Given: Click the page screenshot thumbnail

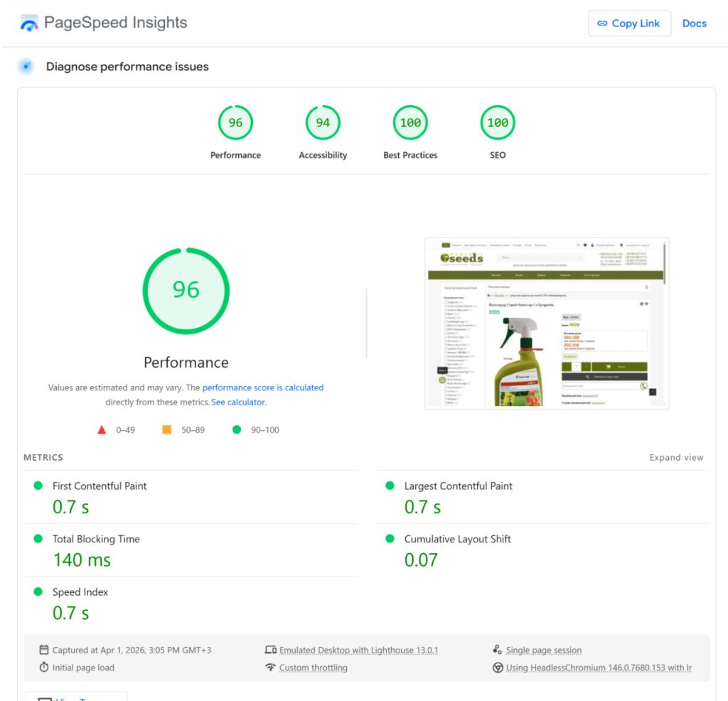Looking at the screenshot, I should click(547, 323).
